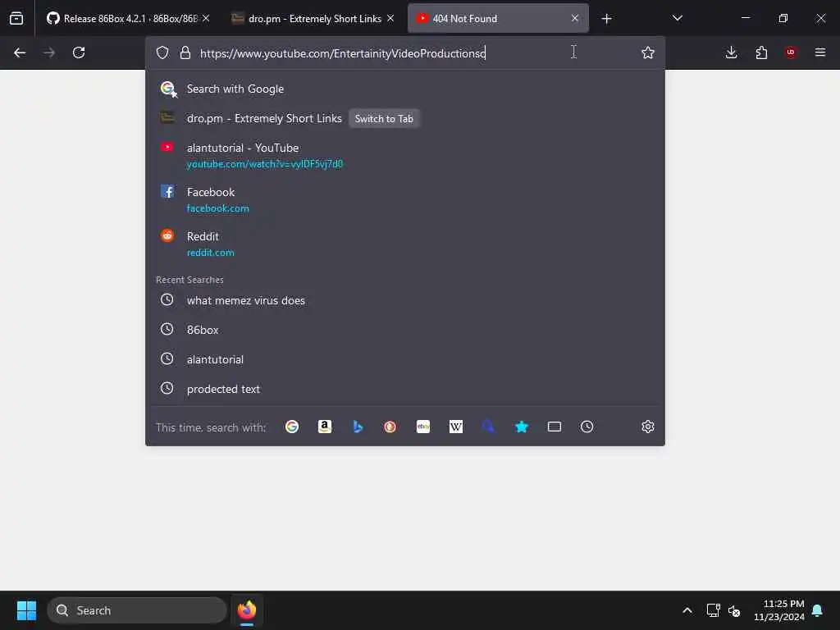The image size is (840, 630).
Task: Open youtube.com/watch link under alantutorial
Action: (x=265, y=164)
